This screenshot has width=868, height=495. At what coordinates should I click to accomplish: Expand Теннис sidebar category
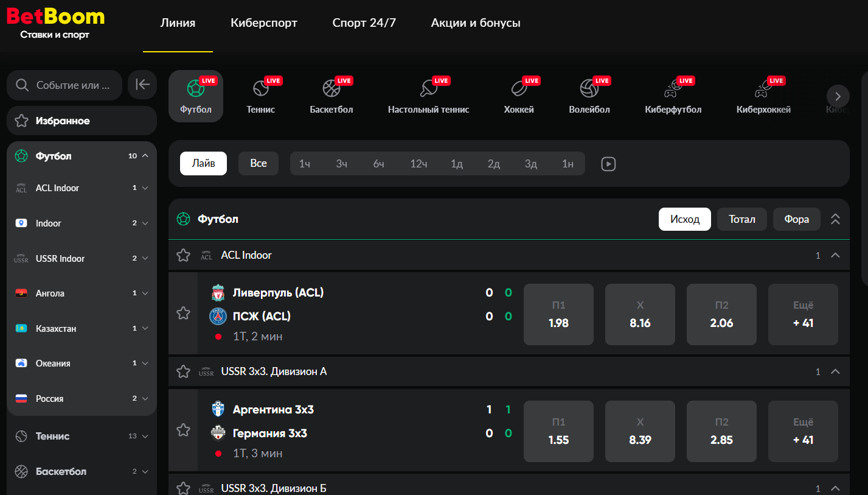145,436
